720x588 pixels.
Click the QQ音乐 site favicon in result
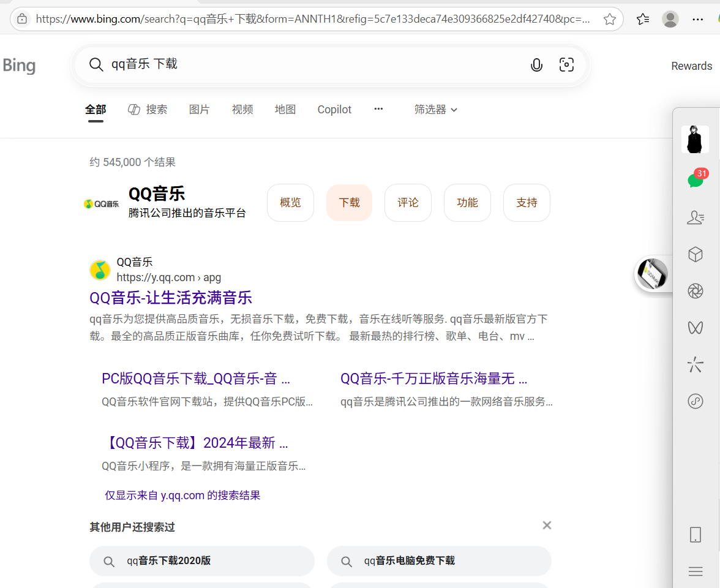[x=100, y=269]
